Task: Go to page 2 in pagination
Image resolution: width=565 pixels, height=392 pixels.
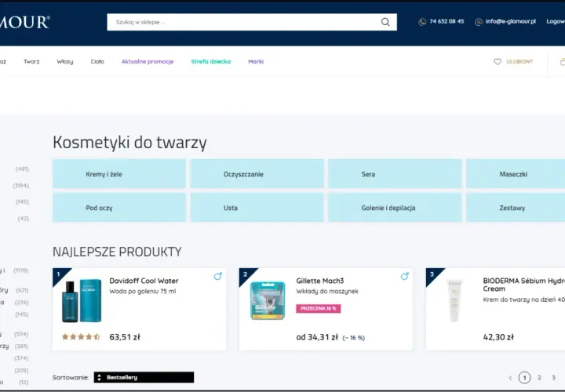Action: pos(539,378)
